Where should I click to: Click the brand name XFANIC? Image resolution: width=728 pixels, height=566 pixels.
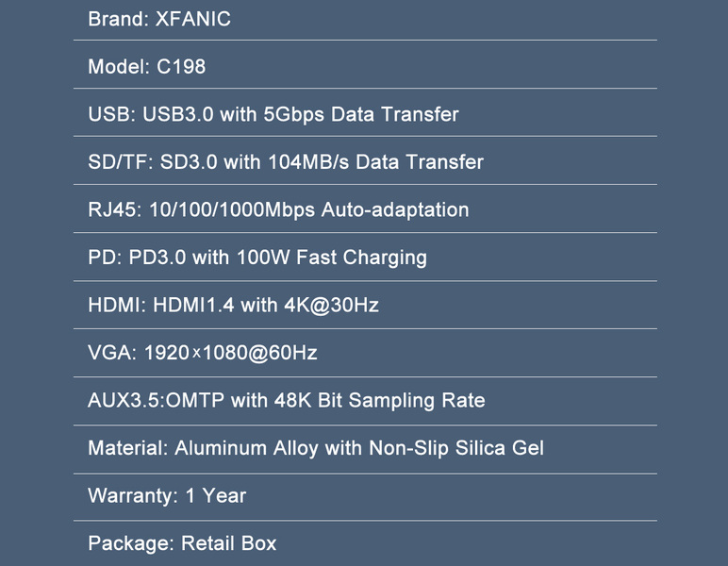[x=192, y=19]
